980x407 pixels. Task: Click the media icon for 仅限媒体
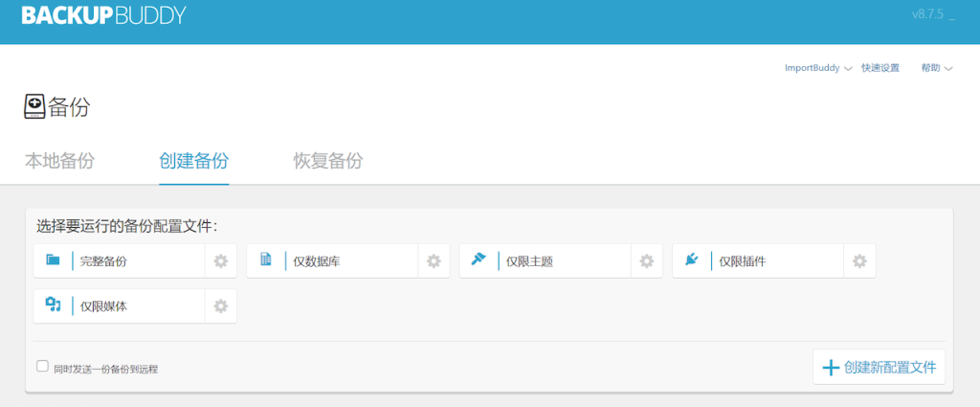coord(53,305)
